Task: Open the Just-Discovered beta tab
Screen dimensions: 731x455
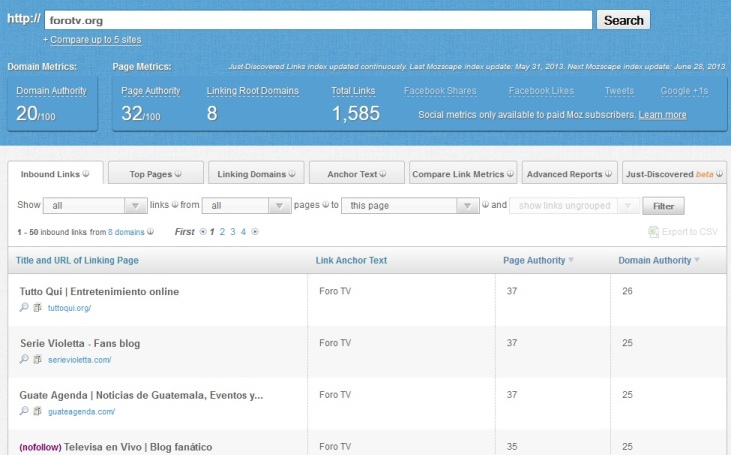Action: [x=674, y=173]
